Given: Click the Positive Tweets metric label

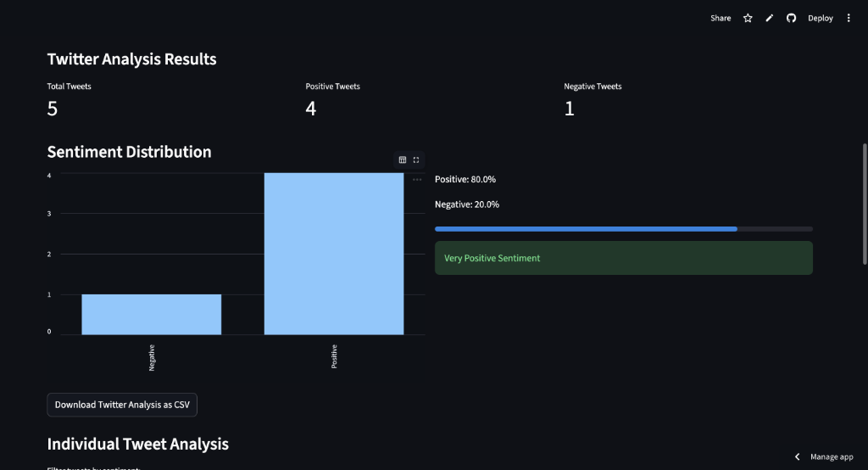Looking at the screenshot, I should (x=332, y=87).
